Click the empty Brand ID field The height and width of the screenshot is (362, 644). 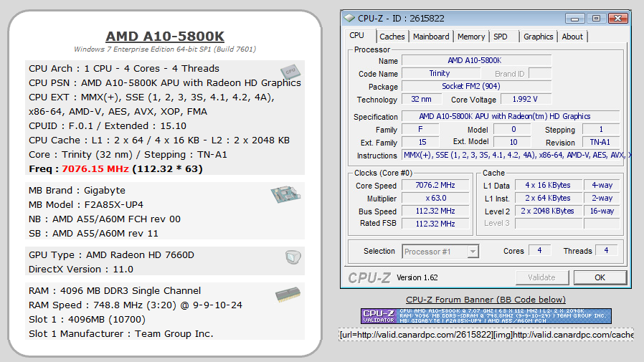(x=540, y=73)
